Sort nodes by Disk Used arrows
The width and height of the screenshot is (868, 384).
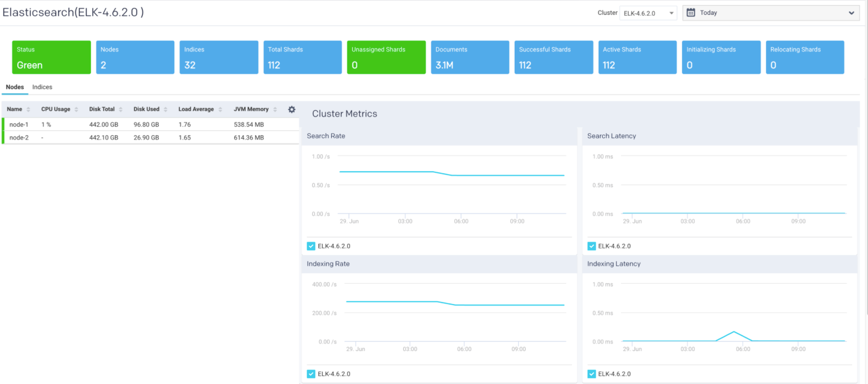tap(166, 110)
